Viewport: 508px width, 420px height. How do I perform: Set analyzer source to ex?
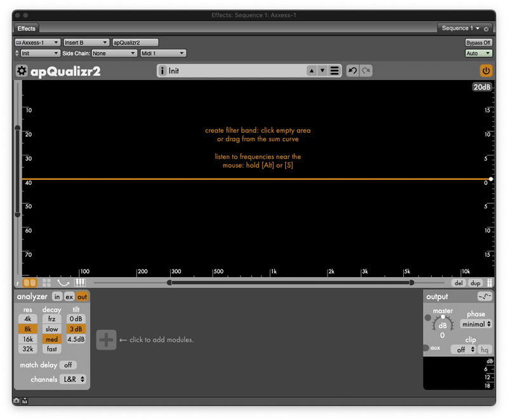coord(69,297)
